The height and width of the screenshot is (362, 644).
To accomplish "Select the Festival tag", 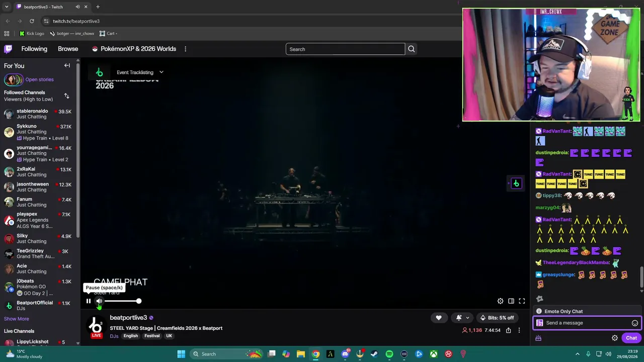I will (x=152, y=336).
